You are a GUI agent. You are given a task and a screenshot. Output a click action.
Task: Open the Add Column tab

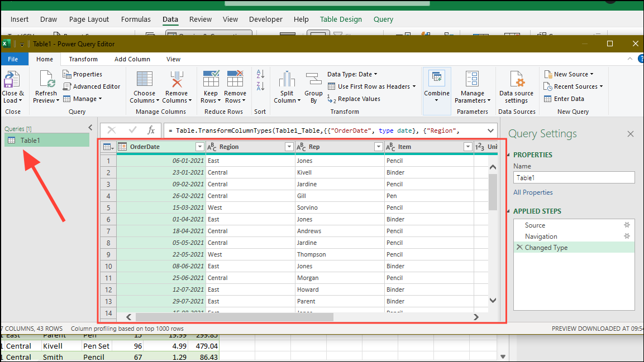pos(132,59)
